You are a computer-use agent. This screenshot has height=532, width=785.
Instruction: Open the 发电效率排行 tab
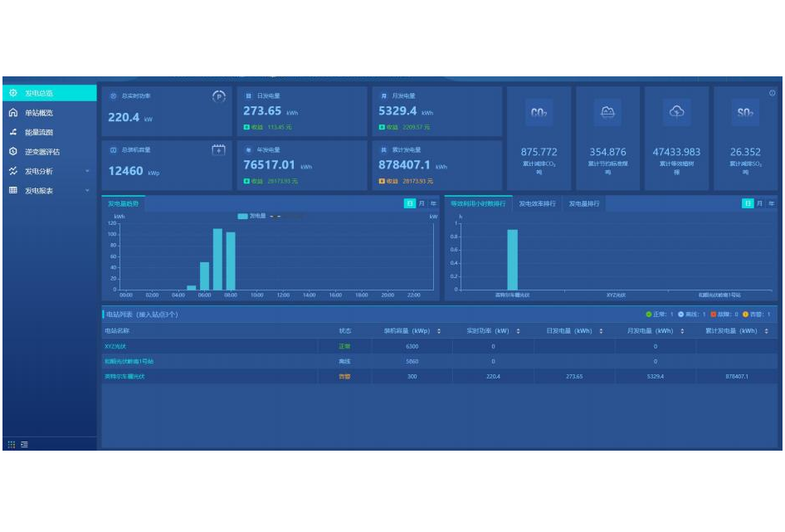pos(537,203)
